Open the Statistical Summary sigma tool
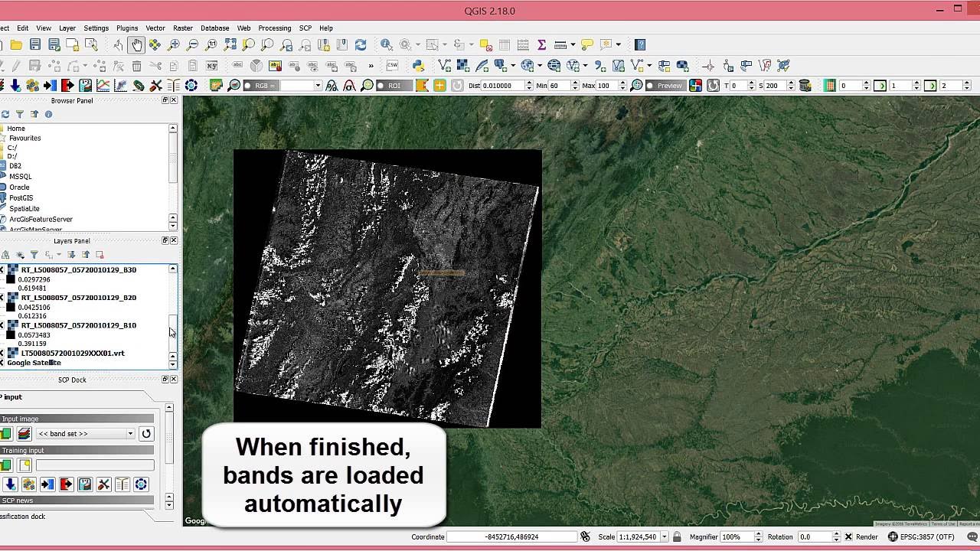This screenshot has height=551, width=980. point(541,45)
